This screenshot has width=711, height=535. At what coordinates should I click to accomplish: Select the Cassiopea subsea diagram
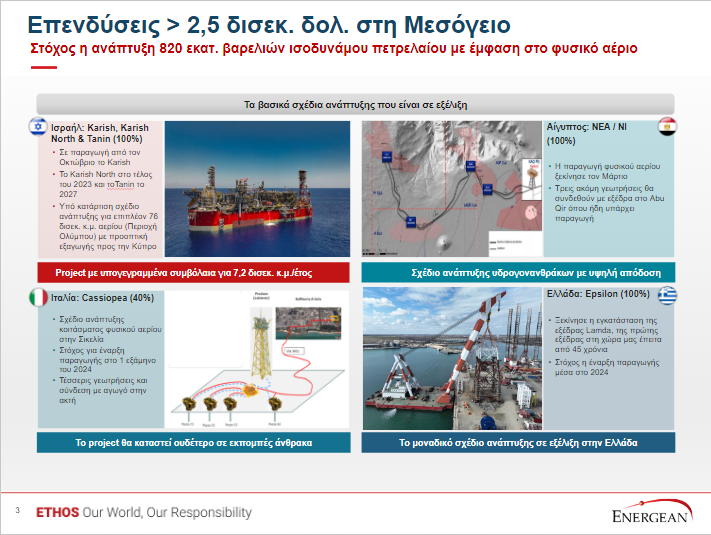tap(257, 359)
